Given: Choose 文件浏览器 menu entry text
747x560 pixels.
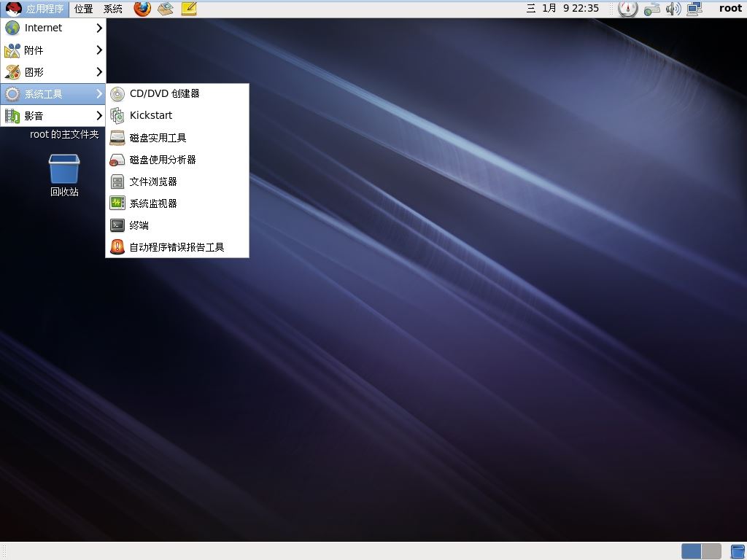Looking at the screenshot, I should (x=153, y=182).
